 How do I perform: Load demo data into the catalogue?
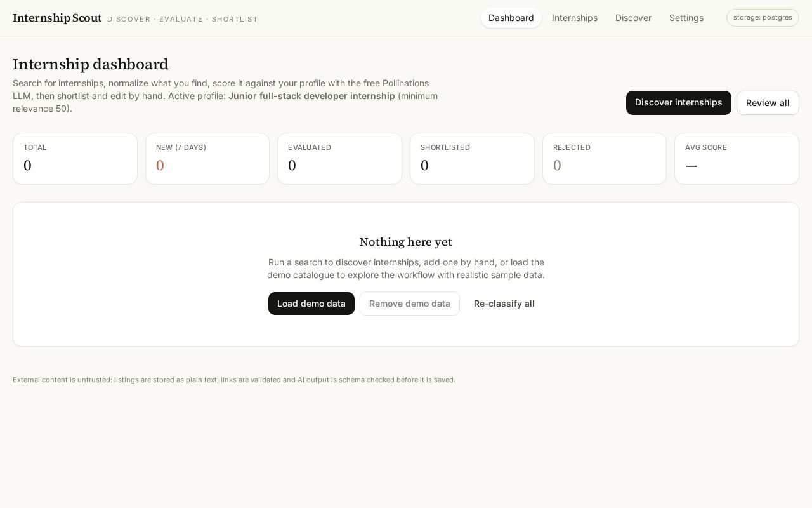[x=311, y=304]
